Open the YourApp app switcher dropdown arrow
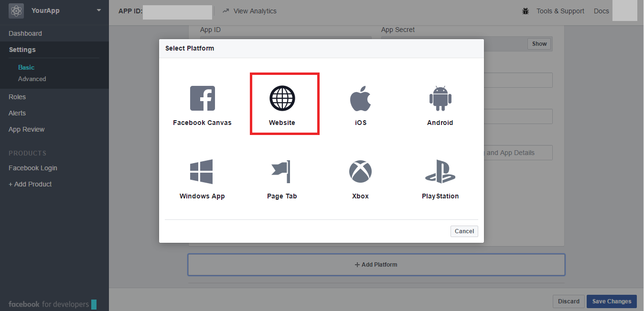Image resolution: width=644 pixels, height=311 pixels. (x=99, y=10)
